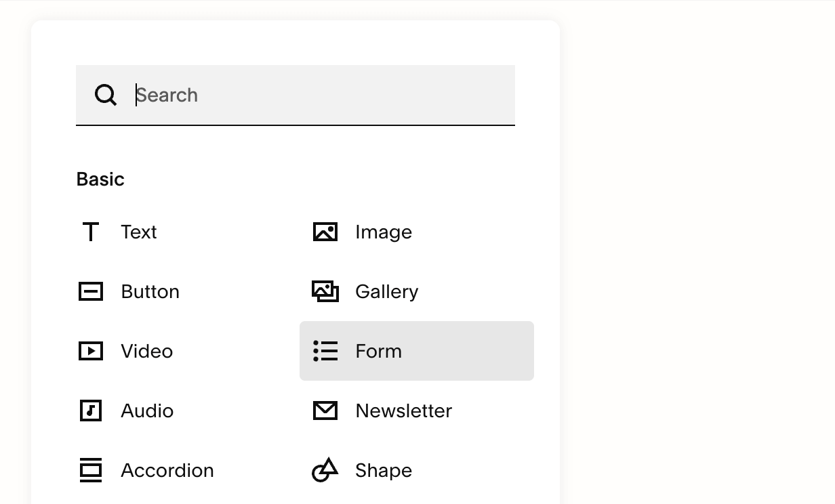
Task: Click the Newsletter envelope icon
Action: tap(325, 411)
